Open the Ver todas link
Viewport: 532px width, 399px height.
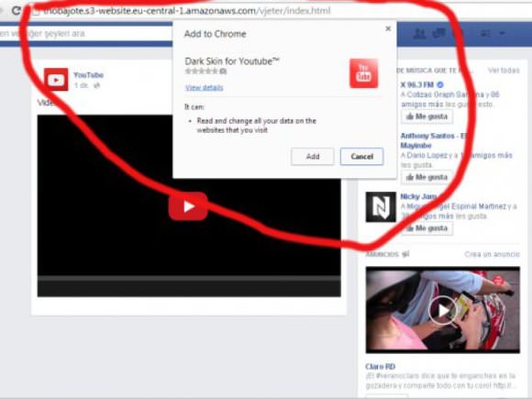coord(504,71)
